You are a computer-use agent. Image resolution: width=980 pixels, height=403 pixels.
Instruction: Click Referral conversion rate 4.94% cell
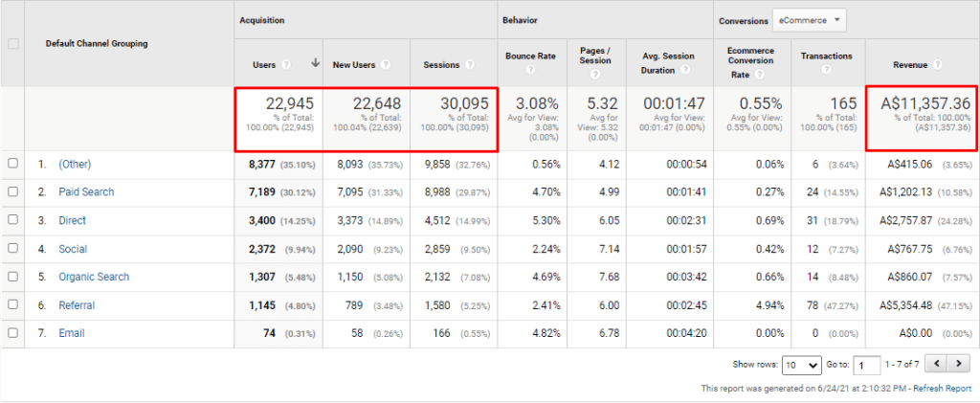[x=768, y=305]
